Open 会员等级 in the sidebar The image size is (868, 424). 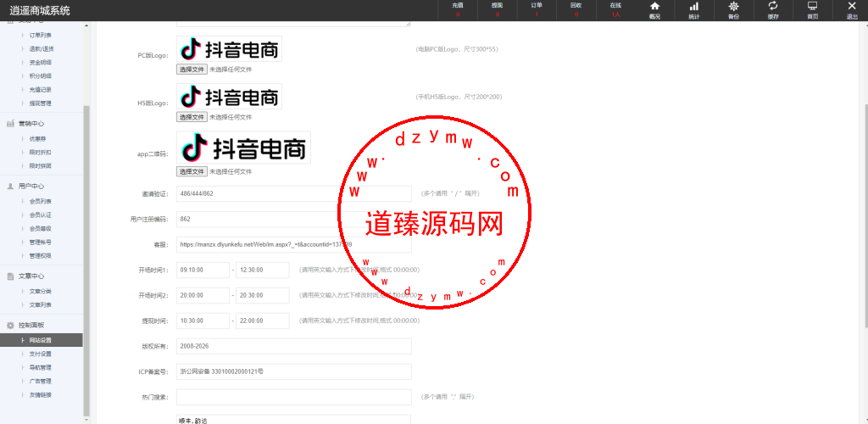click(41, 229)
